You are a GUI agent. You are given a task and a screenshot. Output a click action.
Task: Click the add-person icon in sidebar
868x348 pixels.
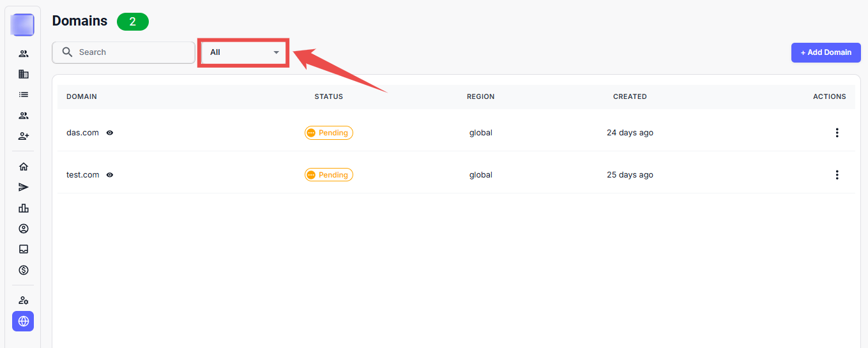24,136
